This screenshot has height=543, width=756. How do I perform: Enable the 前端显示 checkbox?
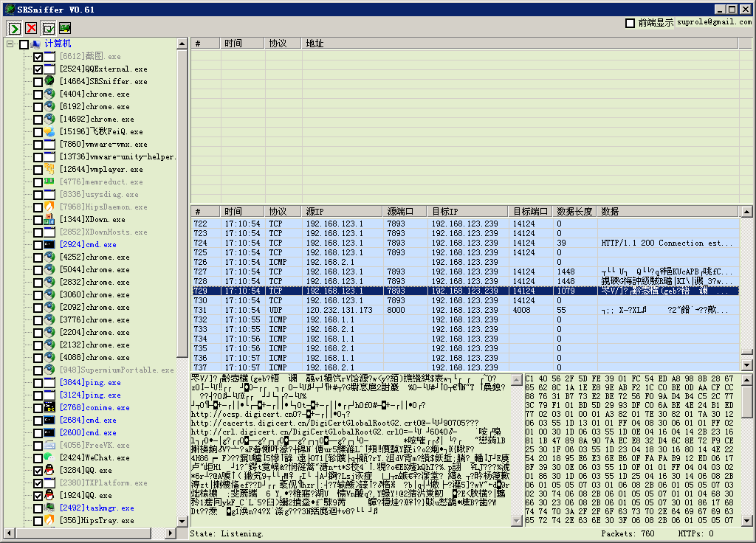[x=630, y=23]
